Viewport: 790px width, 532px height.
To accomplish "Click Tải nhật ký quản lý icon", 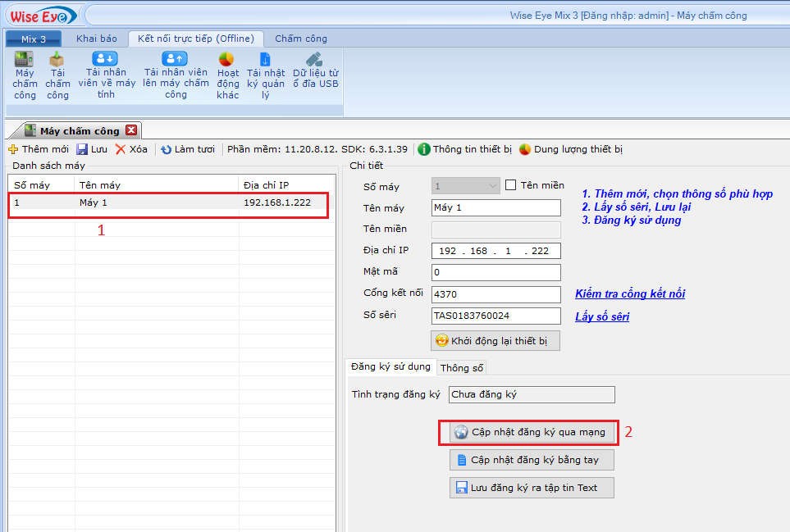I will (x=265, y=75).
